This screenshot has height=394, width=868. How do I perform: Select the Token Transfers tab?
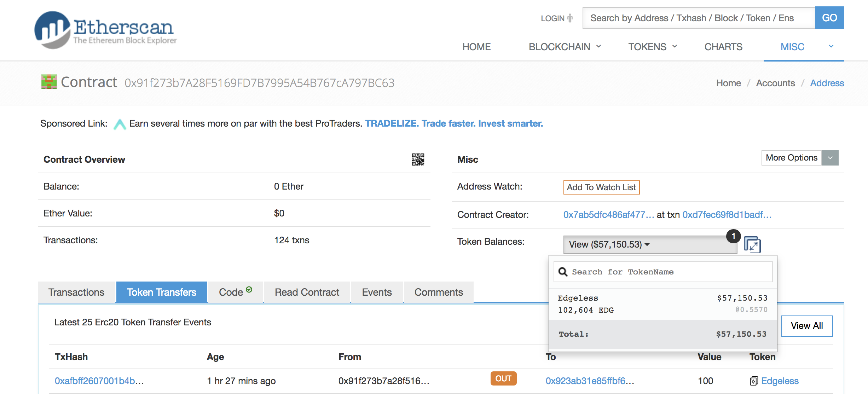point(162,292)
